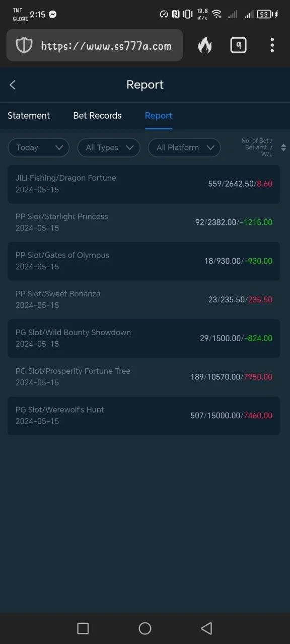Tap the back arrow beside Report
The height and width of the screenshot is (644, 290).
tap(13, 85)
